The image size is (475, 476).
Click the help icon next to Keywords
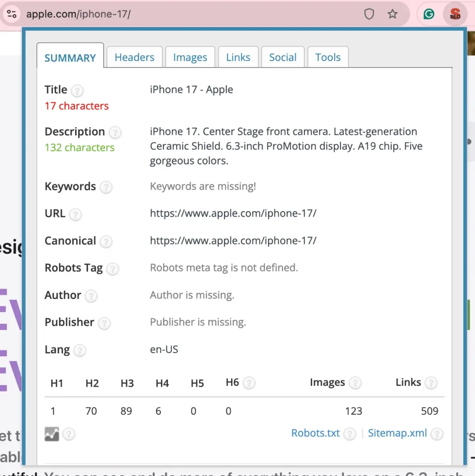point(106,187)
